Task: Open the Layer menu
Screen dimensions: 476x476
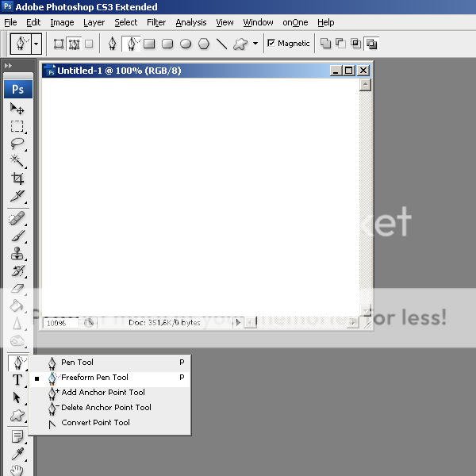Action: pyautogui.click(x=94, y=22)
